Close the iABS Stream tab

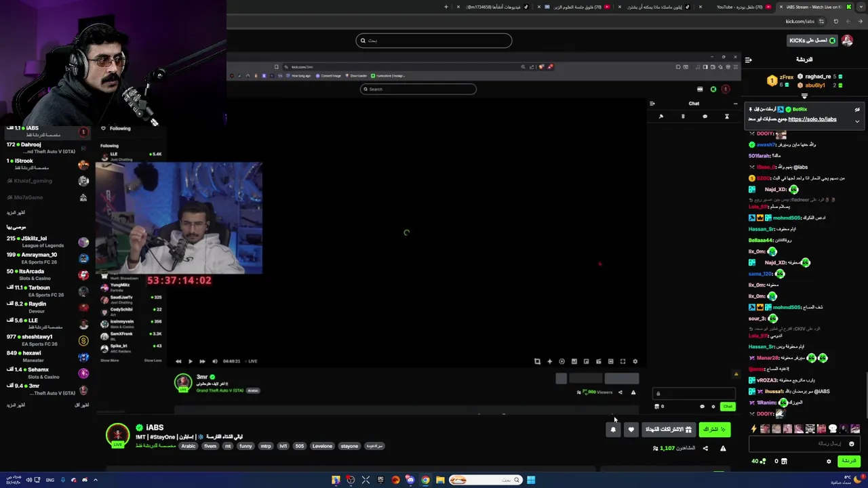click(781, 7)
